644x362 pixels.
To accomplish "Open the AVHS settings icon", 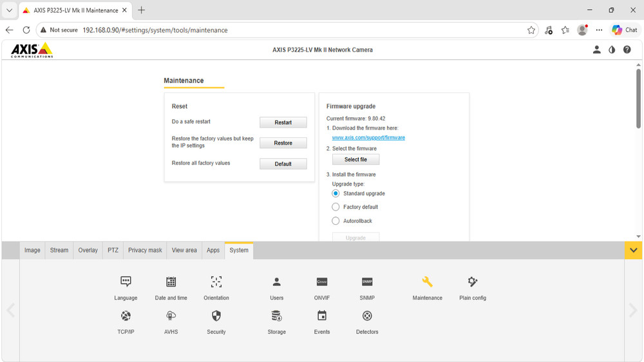I will (x=171, y=316).
